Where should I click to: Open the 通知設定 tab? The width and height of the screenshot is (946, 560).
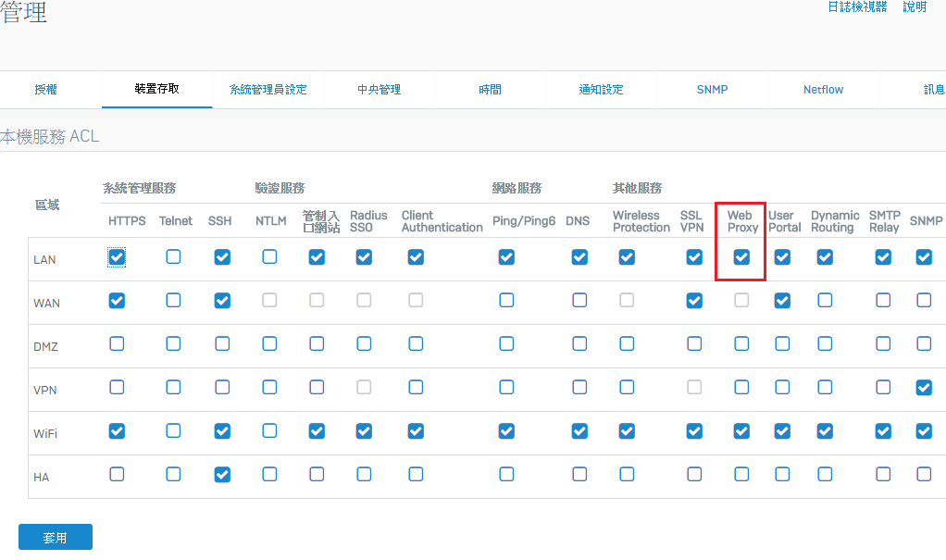point(601,89)
